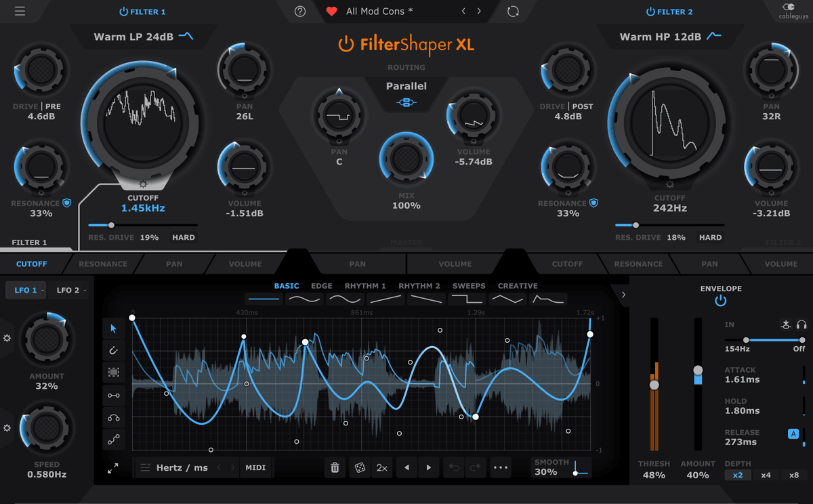Delete waveform points with the trash icon

335,467
